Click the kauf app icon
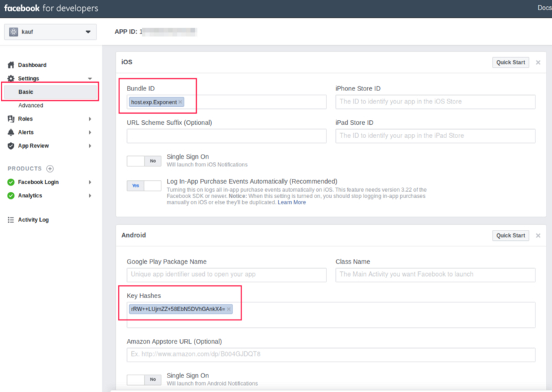Screen dimensions: 552x392 13,32
